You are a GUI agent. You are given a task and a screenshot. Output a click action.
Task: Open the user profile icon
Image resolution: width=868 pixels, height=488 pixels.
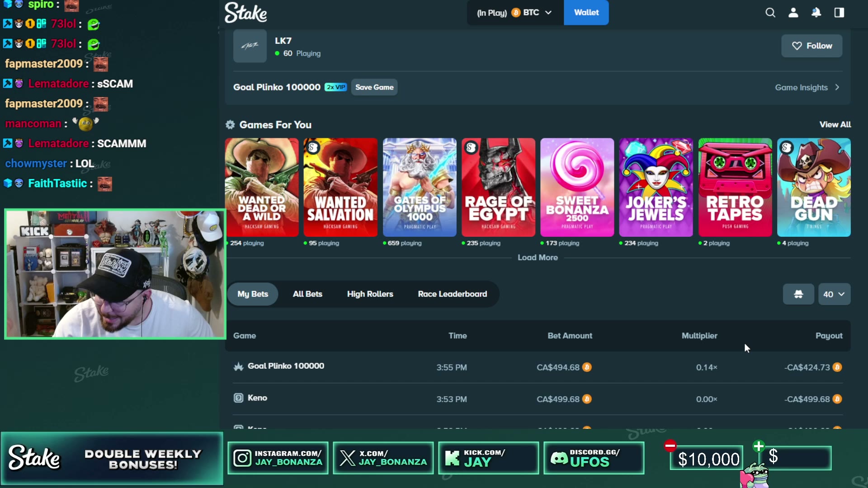793,13
